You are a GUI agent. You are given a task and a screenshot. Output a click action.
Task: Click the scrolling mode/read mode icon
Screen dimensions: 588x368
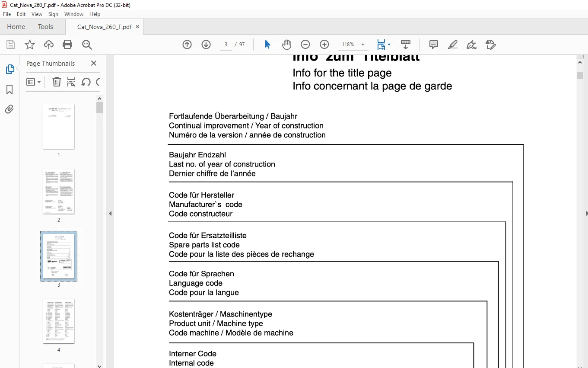pyautogui.click(x=406, y=45)
